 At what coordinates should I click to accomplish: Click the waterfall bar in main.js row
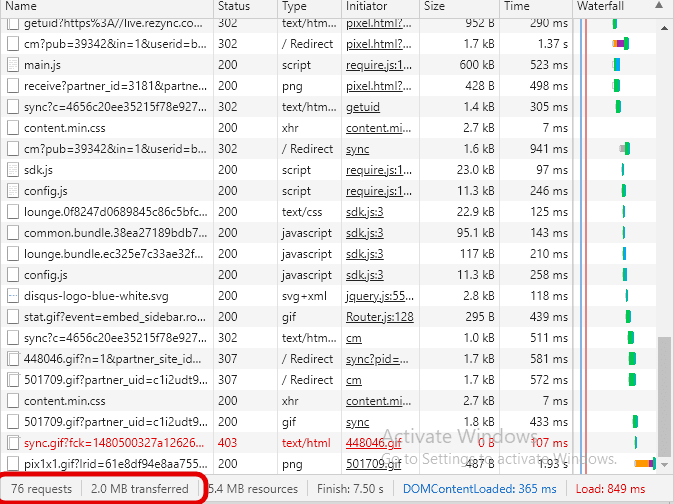pos(616,65)
